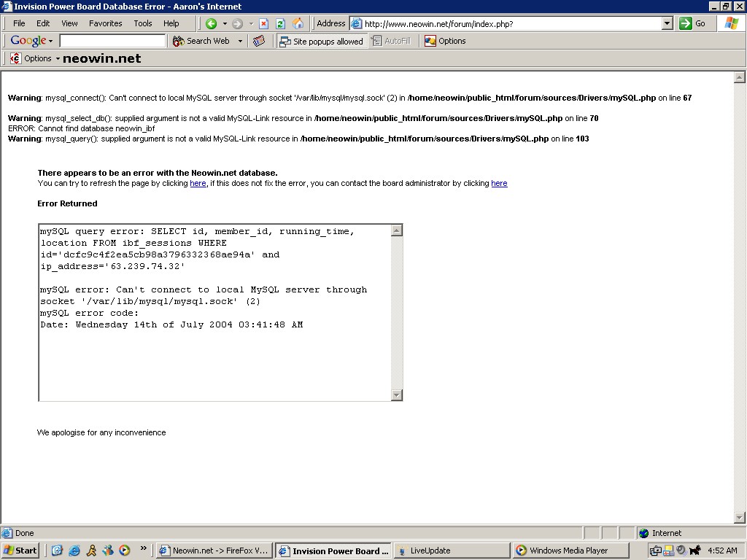
Task: Click the page icon in the address bar
Action: click(x=356, y=23)
